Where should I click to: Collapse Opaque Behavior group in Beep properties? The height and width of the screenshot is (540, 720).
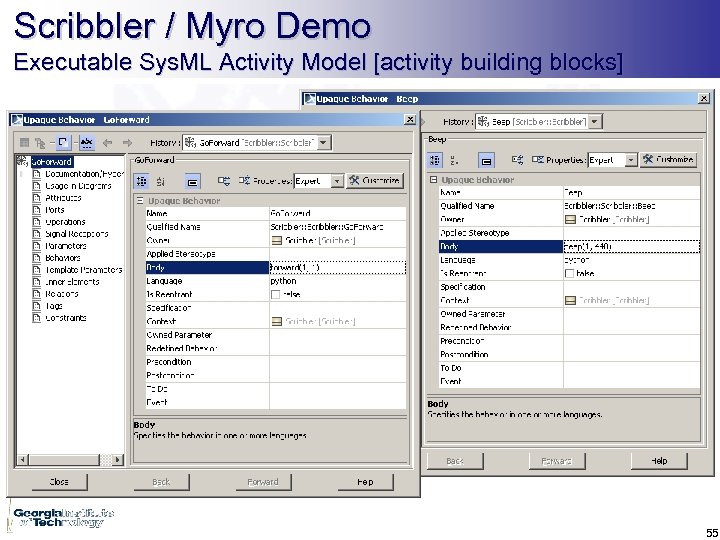click(x=433, y=180)
